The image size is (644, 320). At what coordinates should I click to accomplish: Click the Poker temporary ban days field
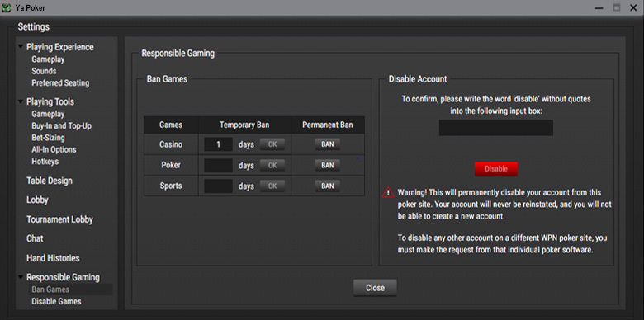pyautogui.click(x=219, y=165)
